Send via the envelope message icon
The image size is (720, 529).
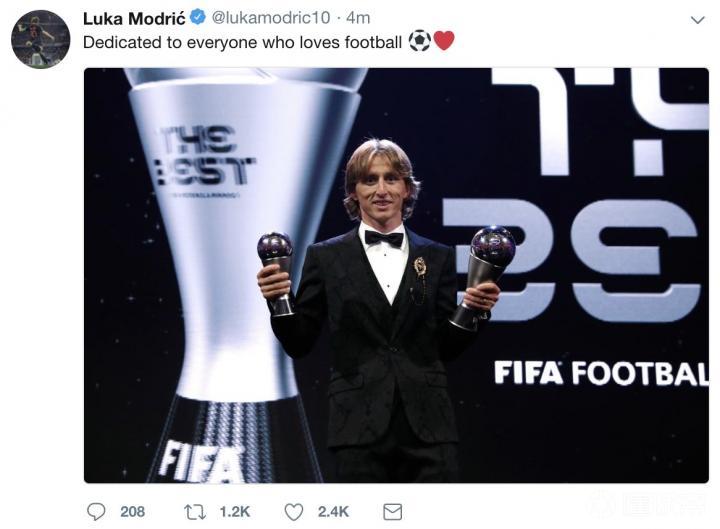tap(393, 511)
